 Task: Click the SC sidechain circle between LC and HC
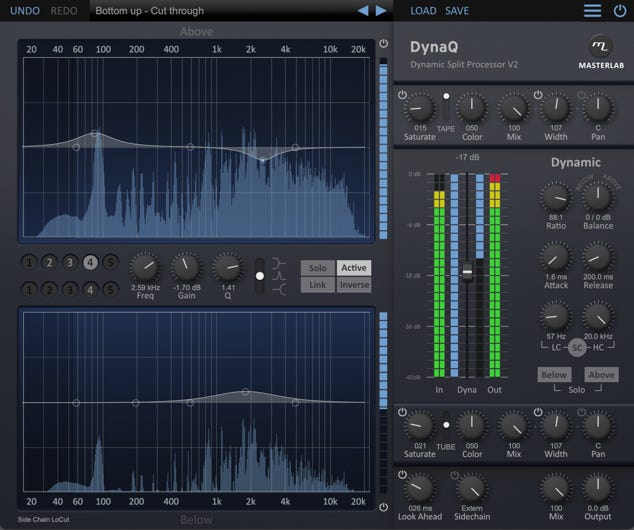(x=577, y=347)
